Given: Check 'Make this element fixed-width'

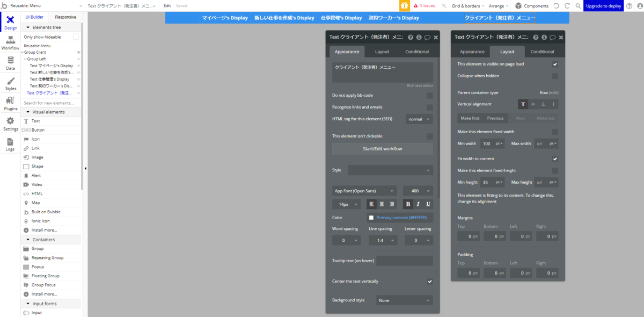Looking at the screenshot, I should click(x=555, y=132).
